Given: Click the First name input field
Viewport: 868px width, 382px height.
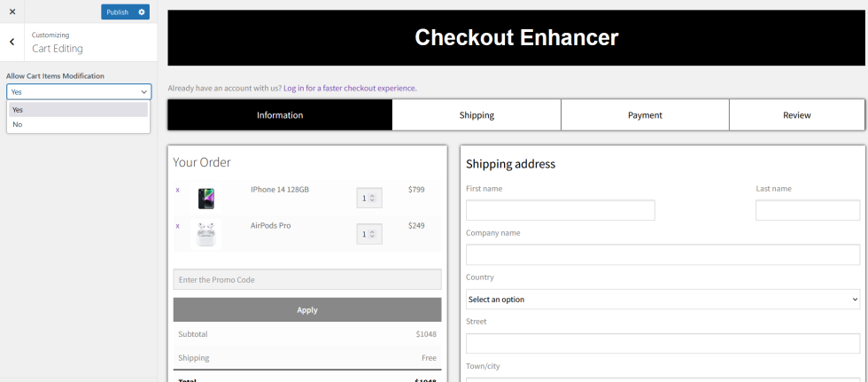Looking at the screenshot, I should pos(560,210).
